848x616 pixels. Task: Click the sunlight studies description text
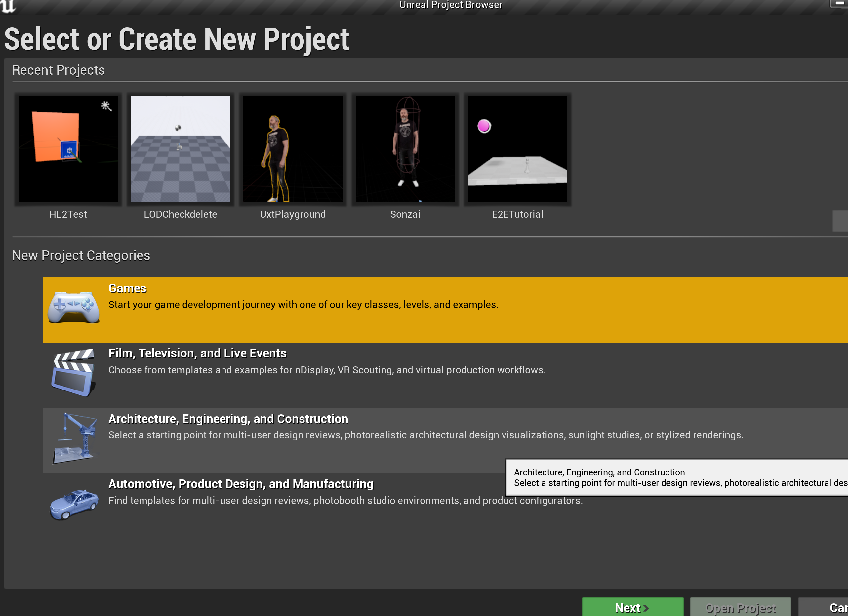(425, 435)
